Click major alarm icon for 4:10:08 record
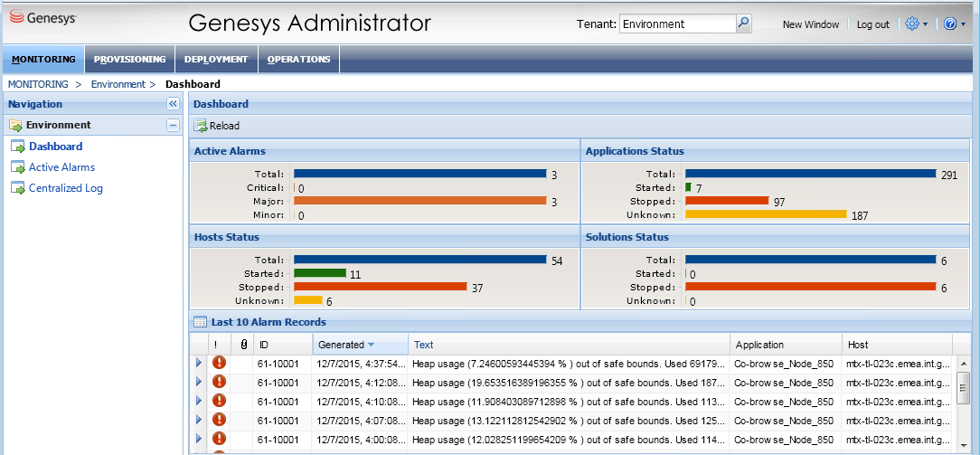Image resolution: width=980 pixels, height=455 pixels. click(x=219, y=401)
